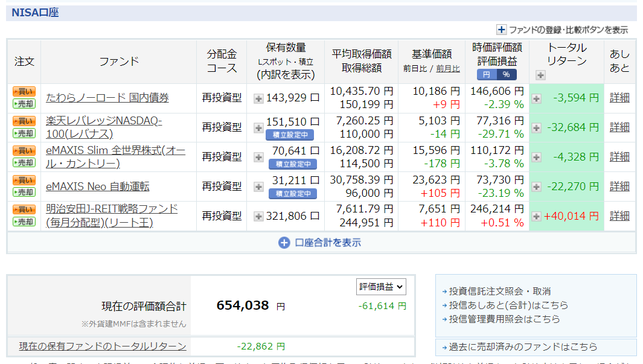The image size is (643, 364).
Task: Click 積立設定中 badge for eMAXIS Neo 自動運転
Action: pyautogui.click(x=293, y=194)
